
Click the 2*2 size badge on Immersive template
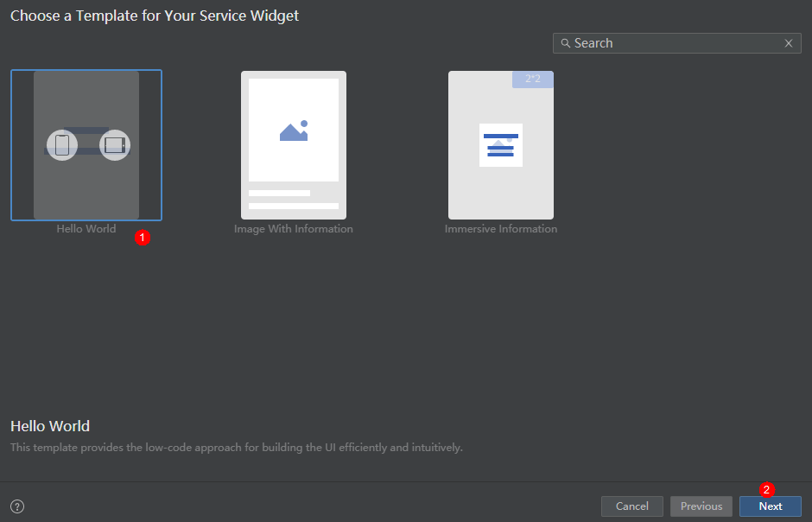pyautogui.click(x=533, y=80)
